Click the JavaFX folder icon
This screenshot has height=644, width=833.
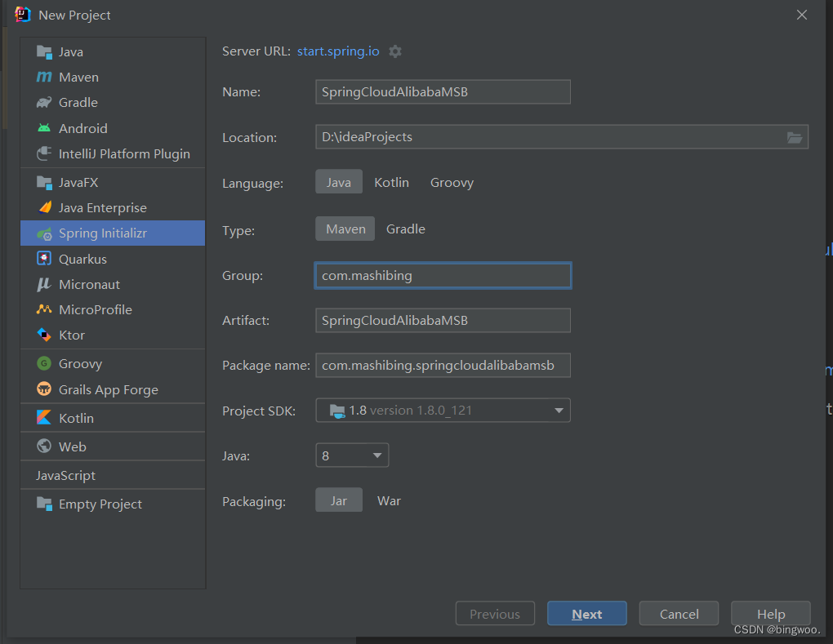pyautogui.click(x=44, y=183)
